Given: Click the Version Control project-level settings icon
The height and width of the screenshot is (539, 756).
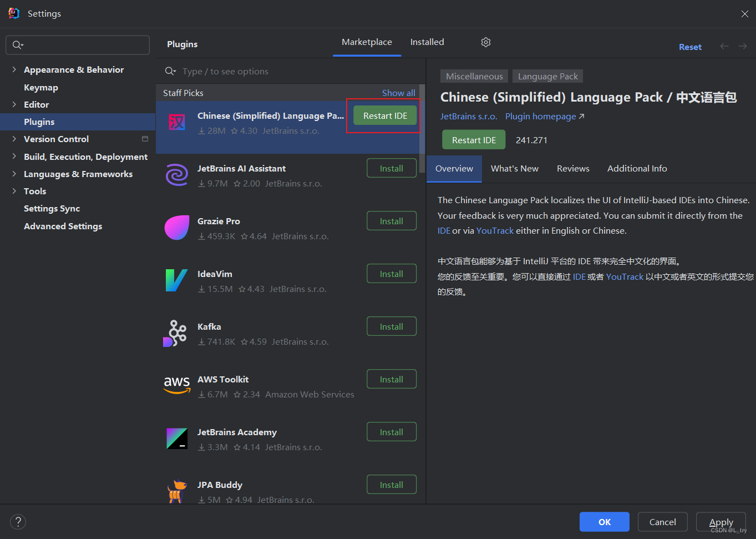Looking at the screenshot, I should [x=145, y=139].
